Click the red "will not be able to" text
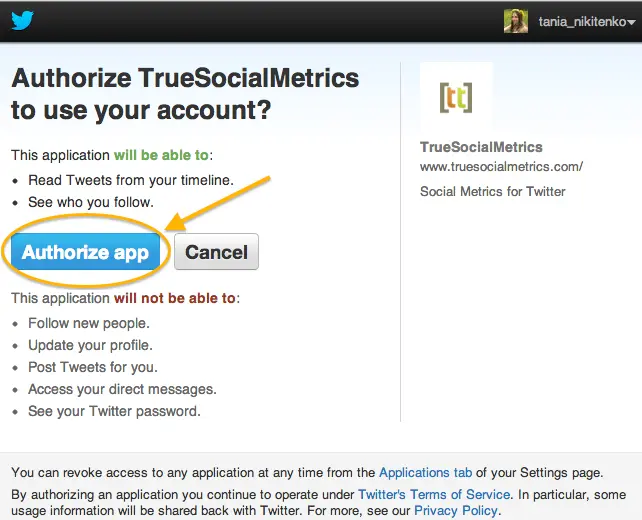The height and width of the screenshot is (520, 642). pos(175,298)
